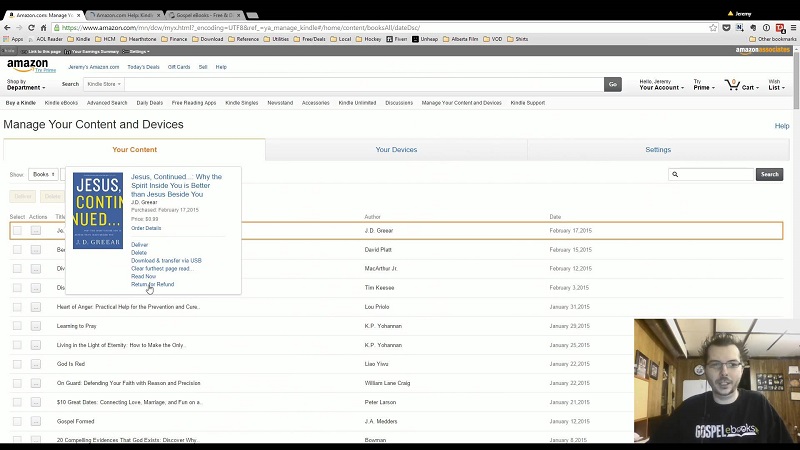
Task: Expand the Try Prime dropdown
Action: (x=704, y=85)
